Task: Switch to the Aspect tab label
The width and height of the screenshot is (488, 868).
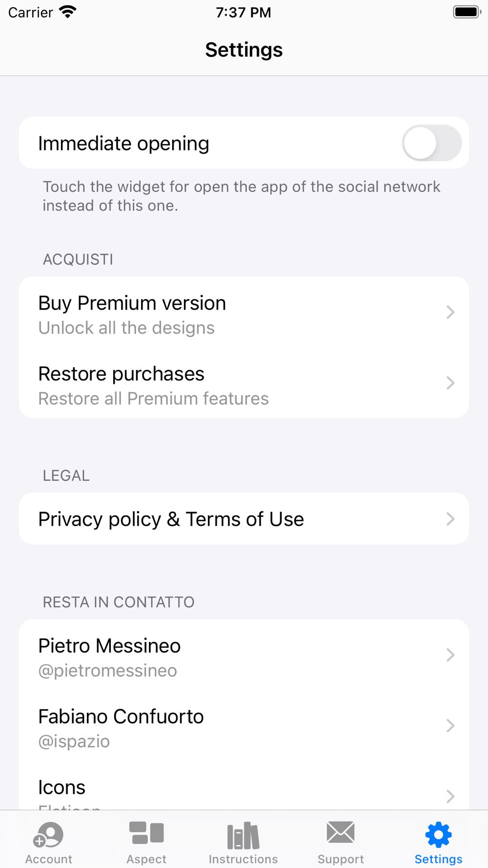Action: (x=146, y=859)
